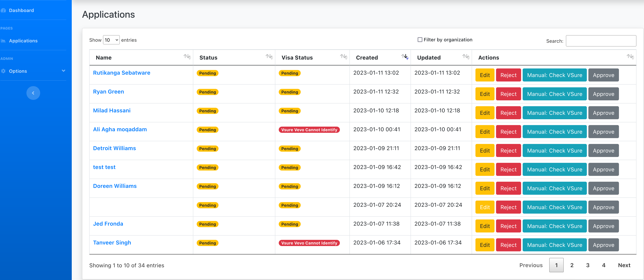This screenshot has width=644, height=280.
Task: Edit Milad Hassani's application
Action: tap(485, 113)
